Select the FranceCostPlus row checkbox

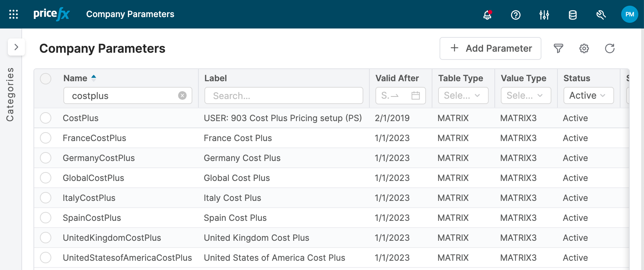point(46,138)
